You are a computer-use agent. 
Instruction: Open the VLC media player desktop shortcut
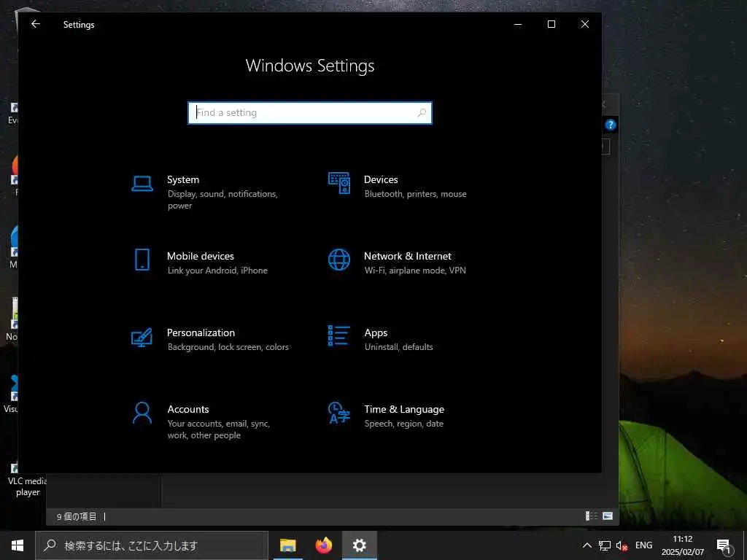coord(27,480)
